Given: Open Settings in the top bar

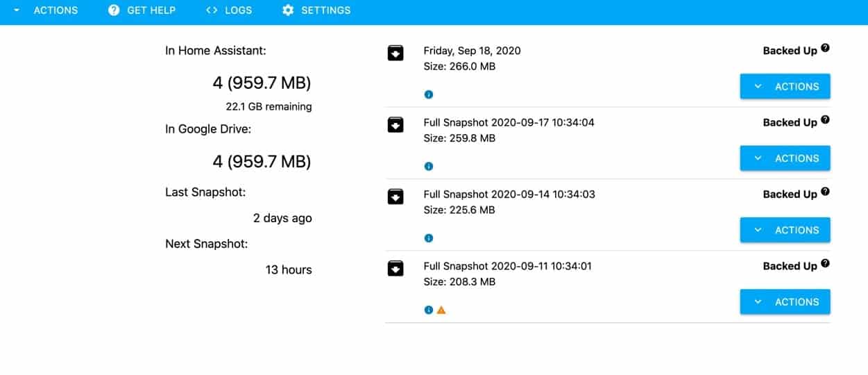Looking at the screenshot, I should [316, 10].
